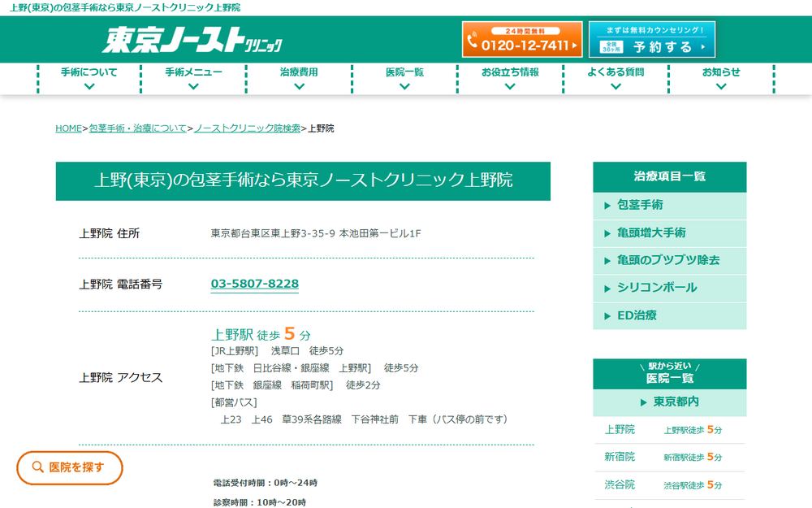This screenshot has height=508, width=812.
Task: Click the triangle arrow next to ED治療
Action: [x=607, y=316]
